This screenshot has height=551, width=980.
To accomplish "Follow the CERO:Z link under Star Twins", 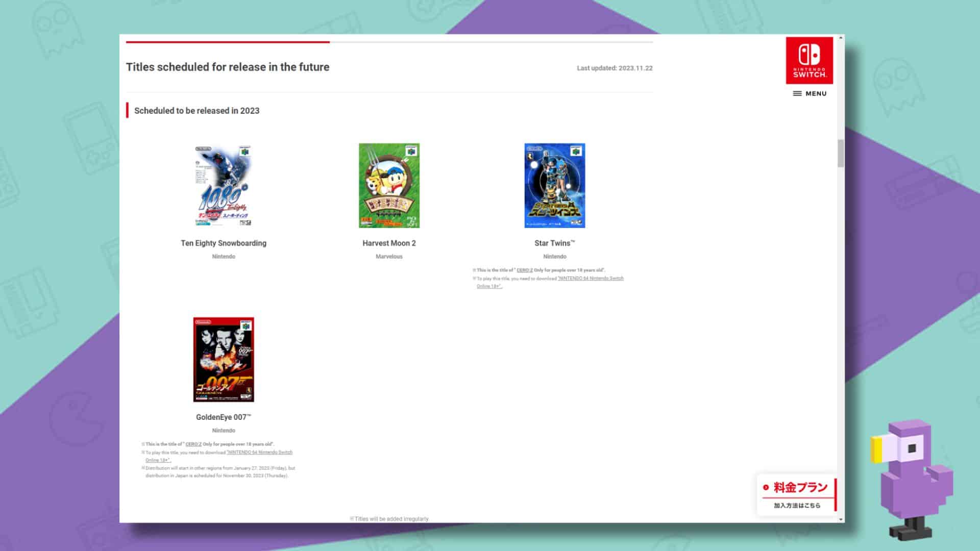I will [x=525, y=270].
